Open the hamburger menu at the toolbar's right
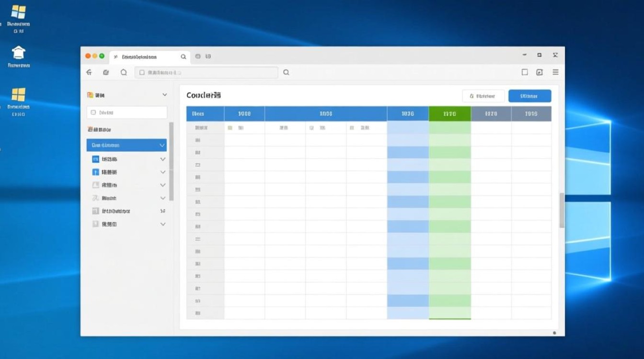Image resolution: width=644 pixels, height=359 pixels. 555,72
